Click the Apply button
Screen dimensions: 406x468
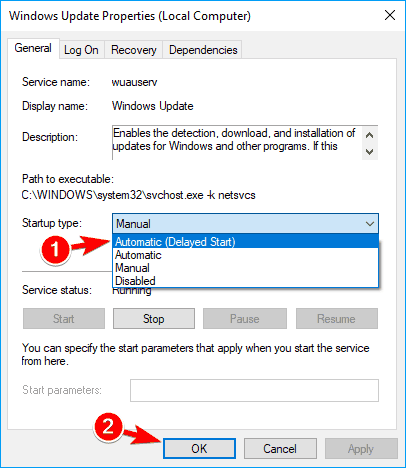pos(361,449)
